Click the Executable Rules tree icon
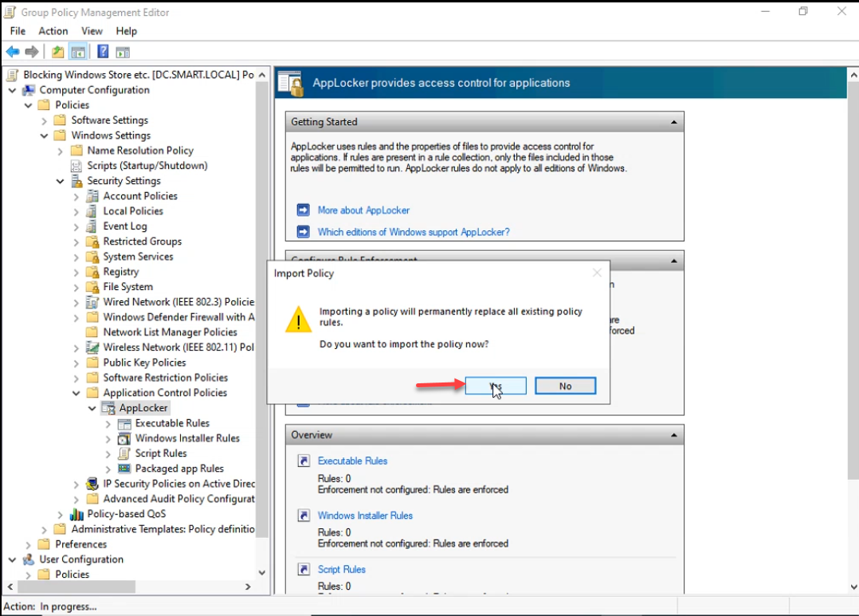This screenshot has width=859, height=616. [124, 424]
